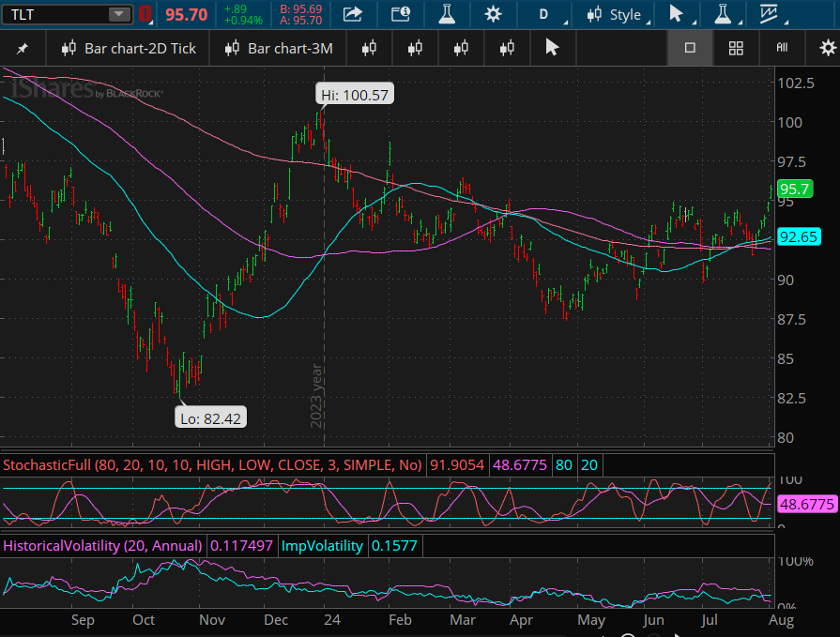840x637 pixels.
Task: Click the 80 price axis label
Action: (x=786, y=438)
